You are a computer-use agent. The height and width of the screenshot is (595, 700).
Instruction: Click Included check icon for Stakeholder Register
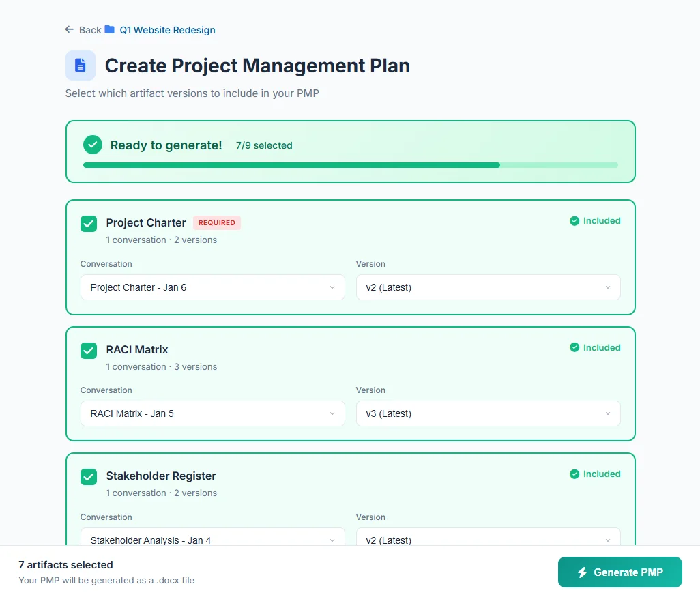(574, 474)
